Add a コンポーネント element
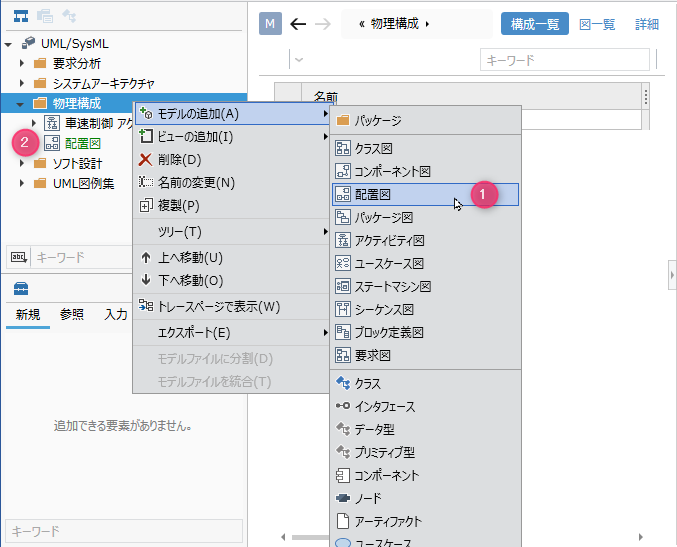The height and width of the screenshot is (547, 677). click(x=425, y=475)
